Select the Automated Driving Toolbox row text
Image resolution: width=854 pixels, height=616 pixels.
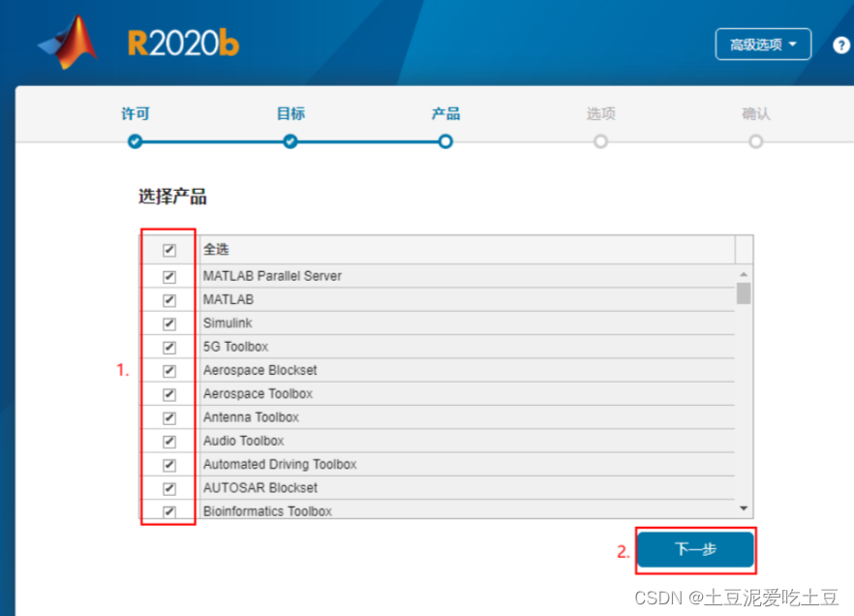280,464
